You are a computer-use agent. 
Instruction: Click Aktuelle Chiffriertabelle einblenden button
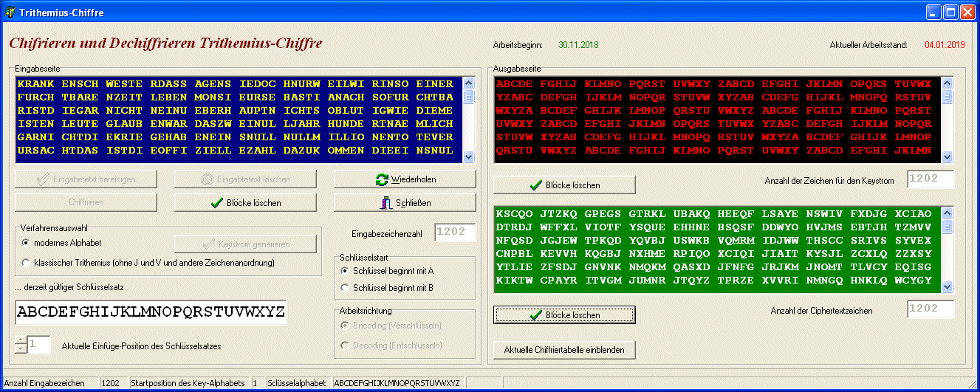pyautogui.click(x=564, y=350)
